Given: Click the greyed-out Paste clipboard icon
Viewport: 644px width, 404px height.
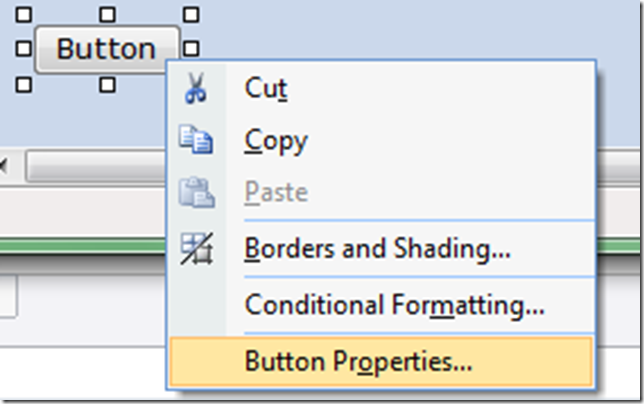Looking at the screenshot, I should 195,192.
